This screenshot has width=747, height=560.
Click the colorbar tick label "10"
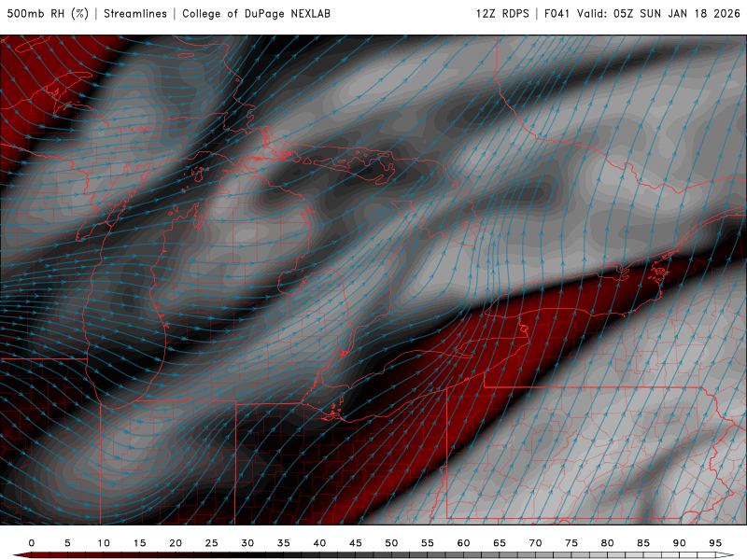[104, 543]
